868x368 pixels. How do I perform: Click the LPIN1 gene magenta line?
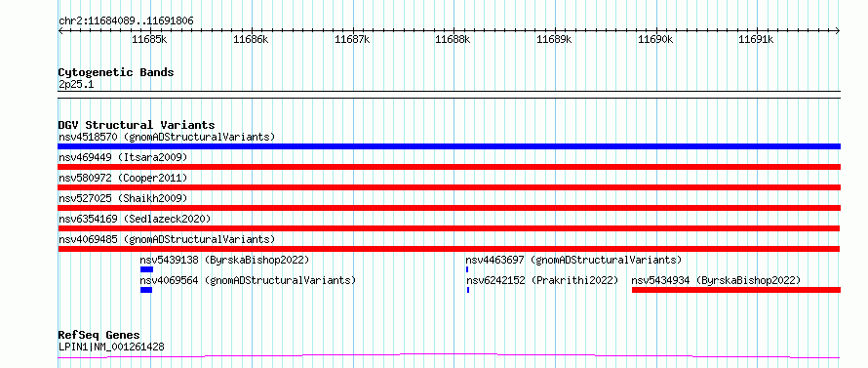(449, 356)
